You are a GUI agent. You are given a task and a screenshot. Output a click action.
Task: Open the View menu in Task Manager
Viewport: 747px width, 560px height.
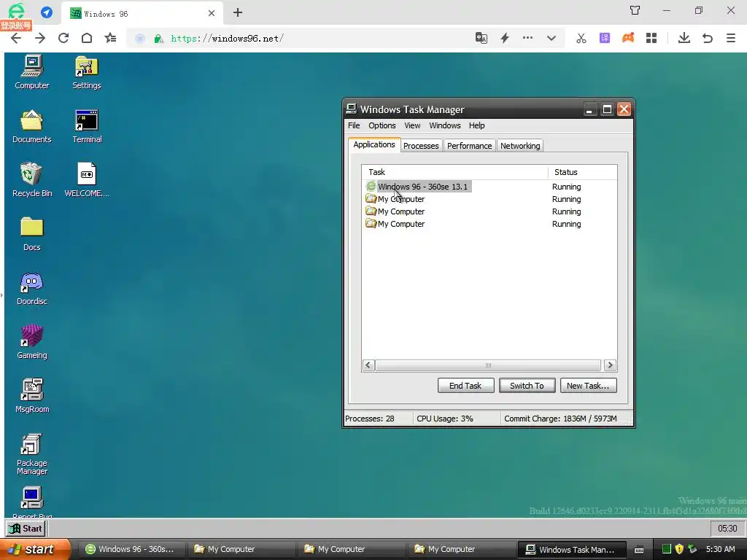click(412, 125)
